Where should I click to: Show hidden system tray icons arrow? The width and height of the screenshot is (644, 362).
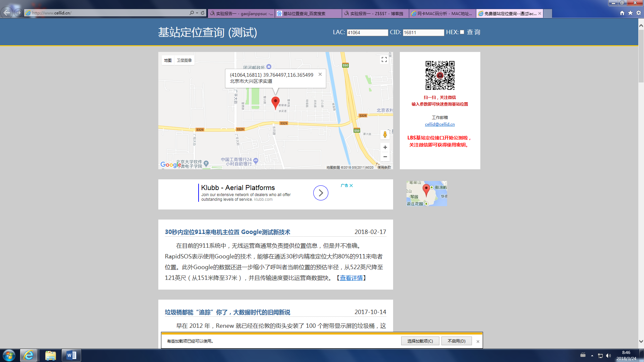click(592, 356)
